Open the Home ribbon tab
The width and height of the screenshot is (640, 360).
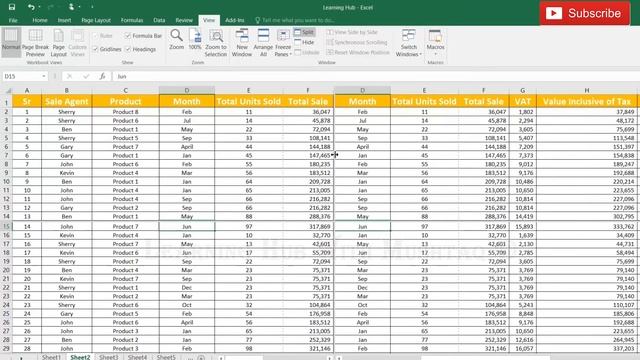click(40, 20)
